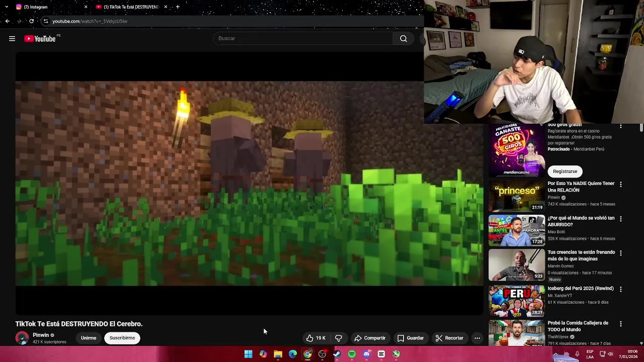644x362 pixels.
Task: Open Discord from the taskbar
Action: pyautogui.click(x=367, y=354)
